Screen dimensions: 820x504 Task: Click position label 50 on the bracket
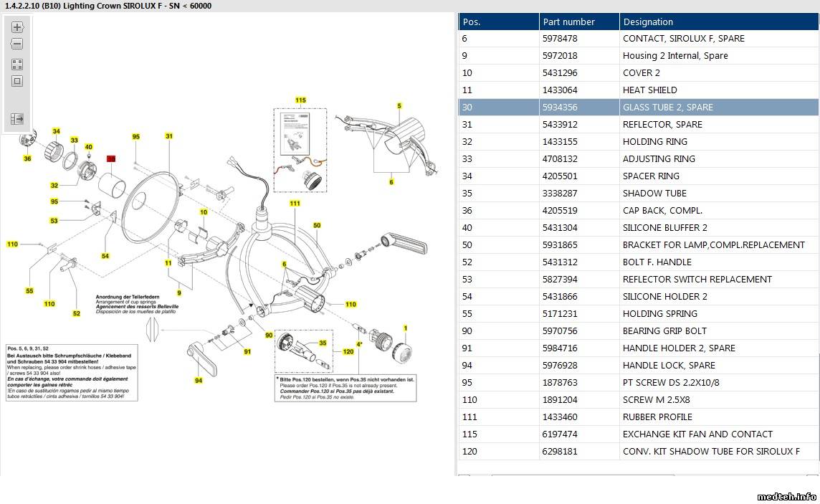(317, 226)
